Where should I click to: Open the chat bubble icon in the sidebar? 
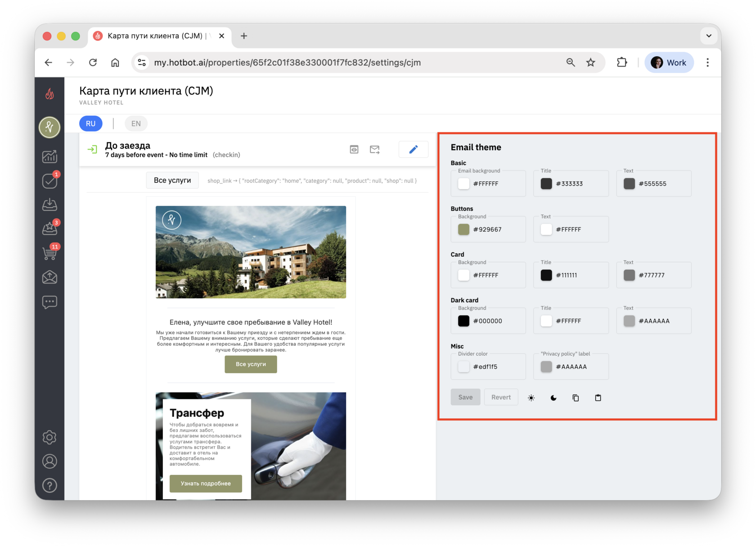point(49,302)
